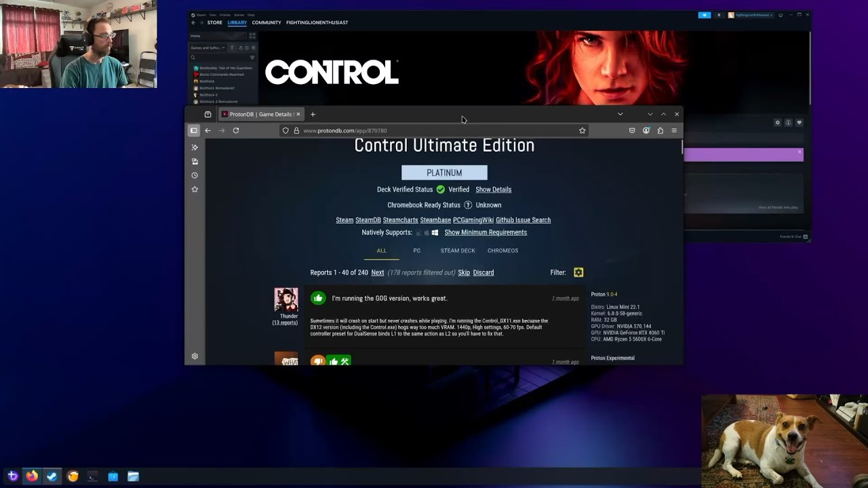868x488 pixels.
Task: Open synced tabs in Firefox sidebar
Action: point(195,161)
